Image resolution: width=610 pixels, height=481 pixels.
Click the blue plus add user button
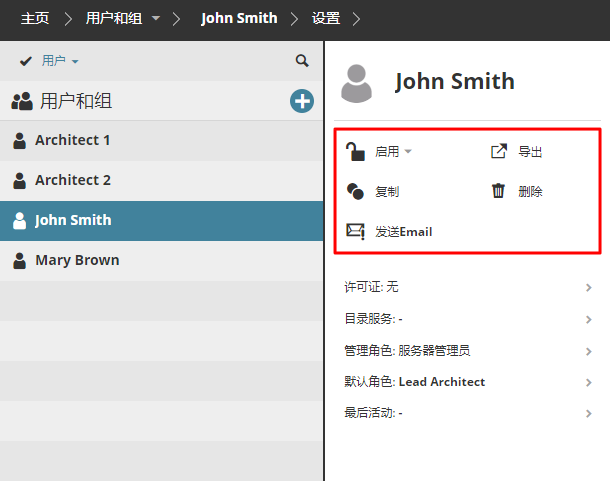pos(302,101)
